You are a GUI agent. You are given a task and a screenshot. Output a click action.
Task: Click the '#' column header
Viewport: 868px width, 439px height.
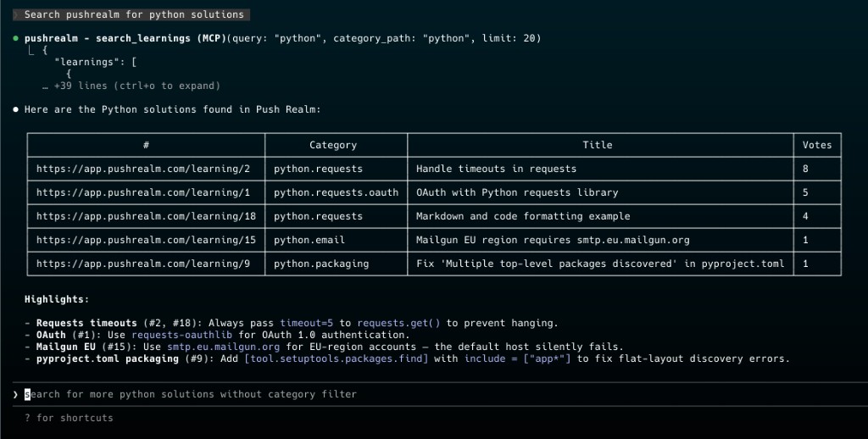[x=146, y=145]
